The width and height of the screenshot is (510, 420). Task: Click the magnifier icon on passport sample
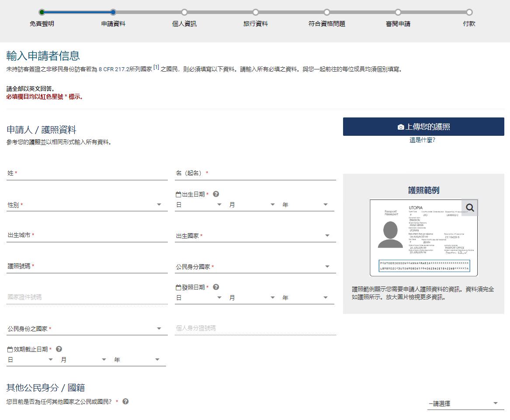point(470,208)
